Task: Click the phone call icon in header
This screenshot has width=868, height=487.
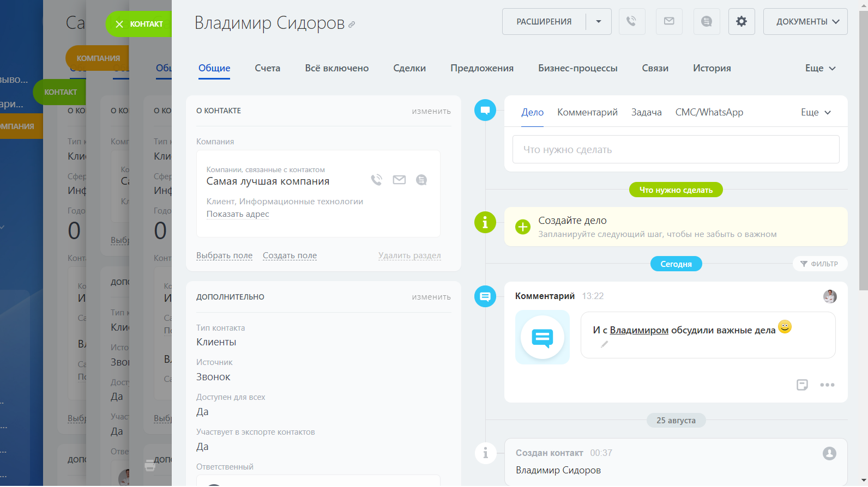Action: tap(631, 22)
